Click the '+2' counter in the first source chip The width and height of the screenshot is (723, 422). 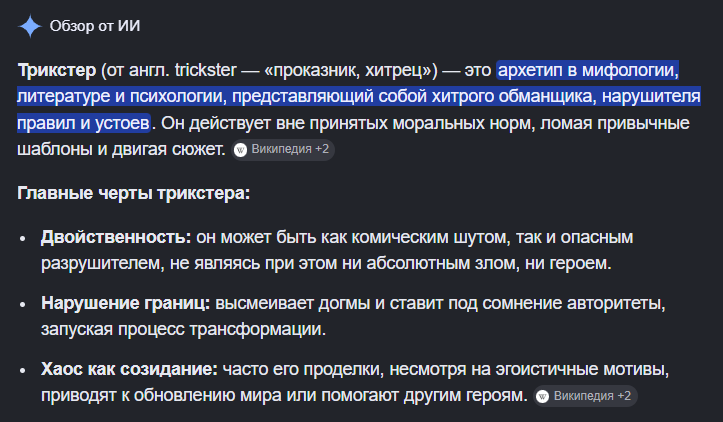coord(322,149)
